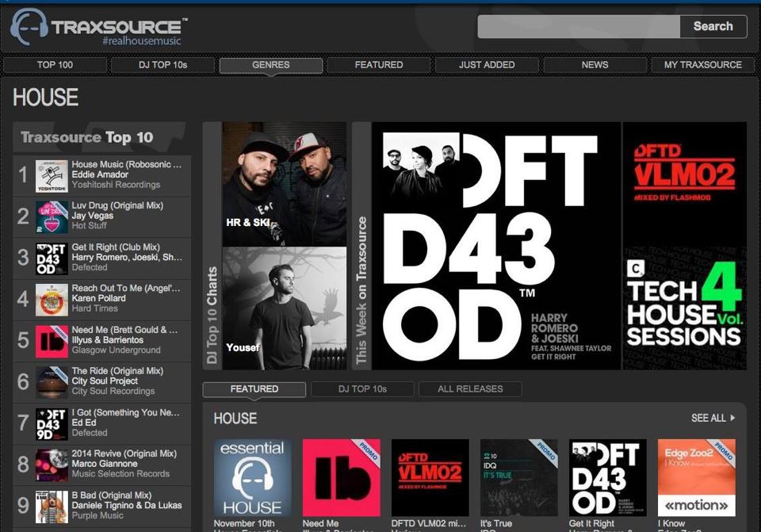761x532 pixels.
Task: Open Reach Out To Me cover art
Action: click(x=52, y=300)
